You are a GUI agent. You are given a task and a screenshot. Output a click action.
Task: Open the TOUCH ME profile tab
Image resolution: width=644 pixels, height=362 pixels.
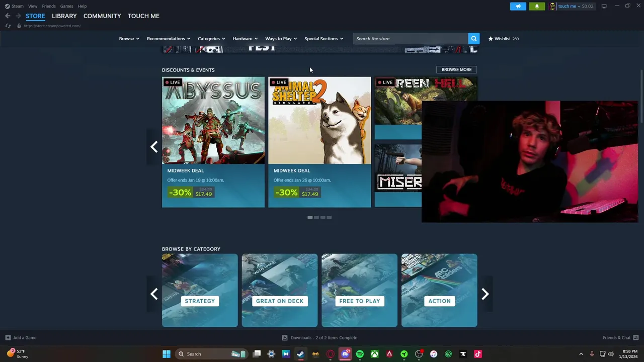pos(143,16)
